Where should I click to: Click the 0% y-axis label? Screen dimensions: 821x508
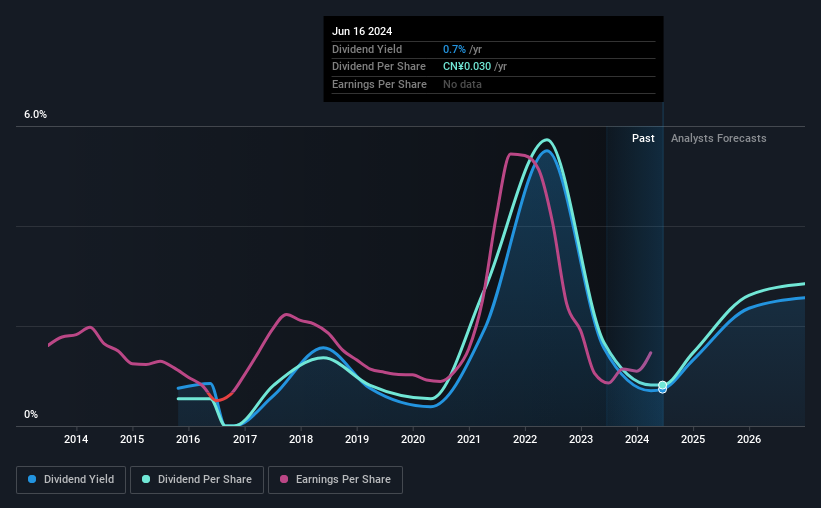click(x=31, y=414)
